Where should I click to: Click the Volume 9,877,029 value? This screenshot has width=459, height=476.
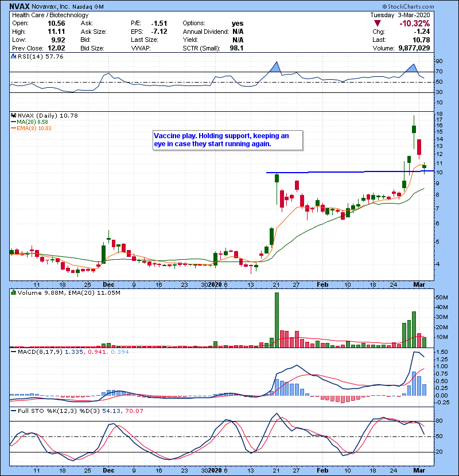click(414, 48)
